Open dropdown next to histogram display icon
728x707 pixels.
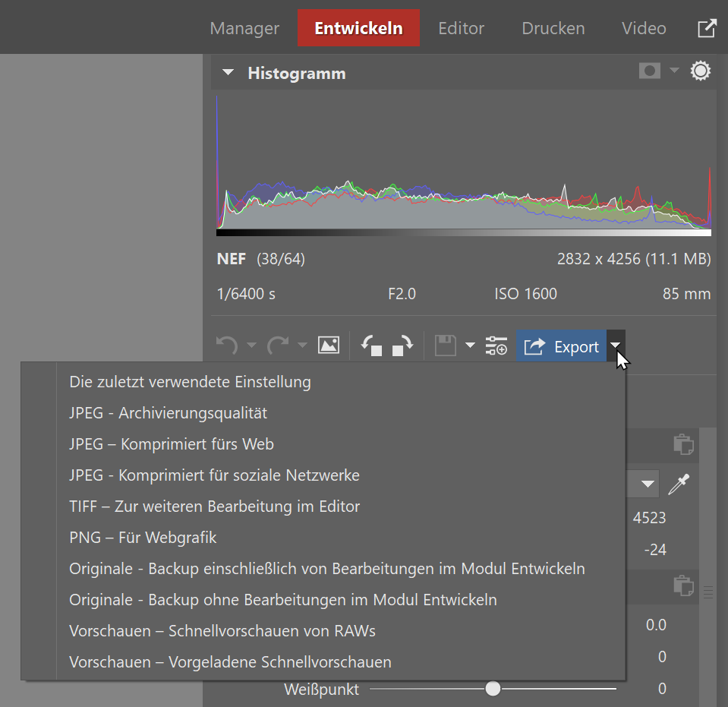pyautogui.click(x=674, y=71)
